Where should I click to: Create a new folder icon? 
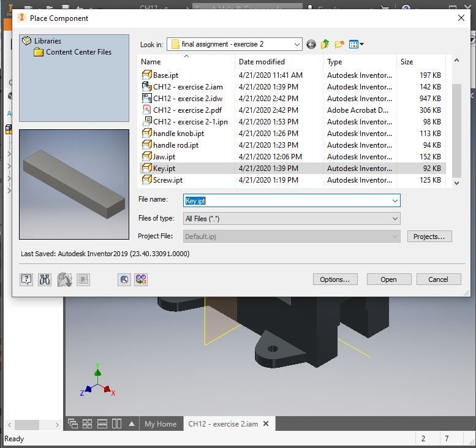[339, 44]
